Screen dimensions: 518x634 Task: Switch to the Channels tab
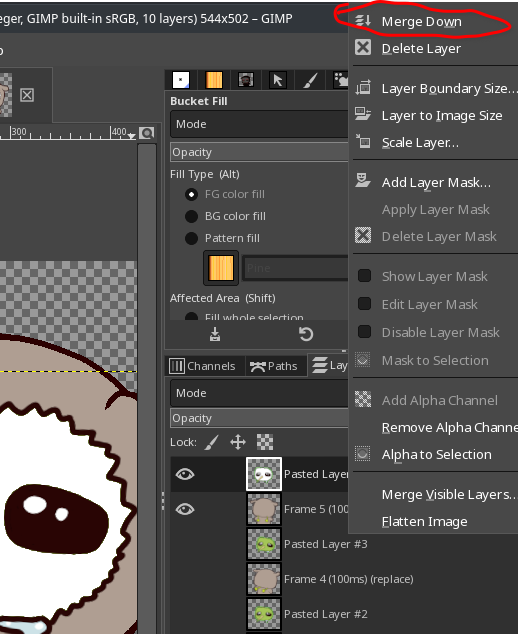pyautogui.click(x=205, y=366)
